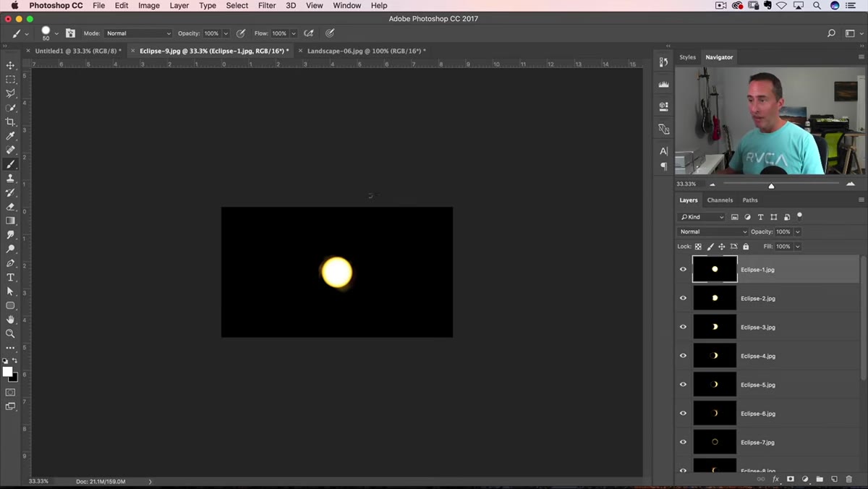Select the Dodge tool

[x=10, y=249]
